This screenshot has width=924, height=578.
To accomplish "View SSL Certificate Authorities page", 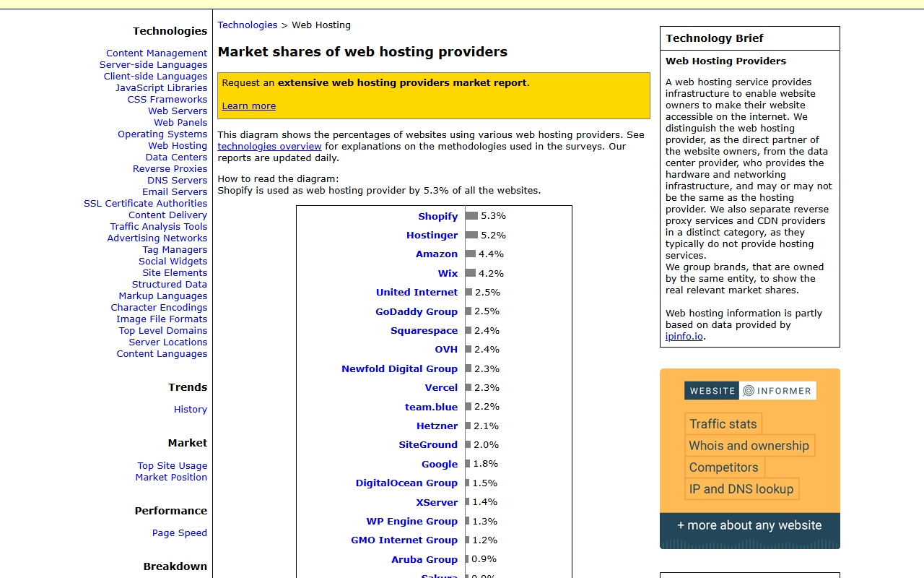I will (145, 204).
